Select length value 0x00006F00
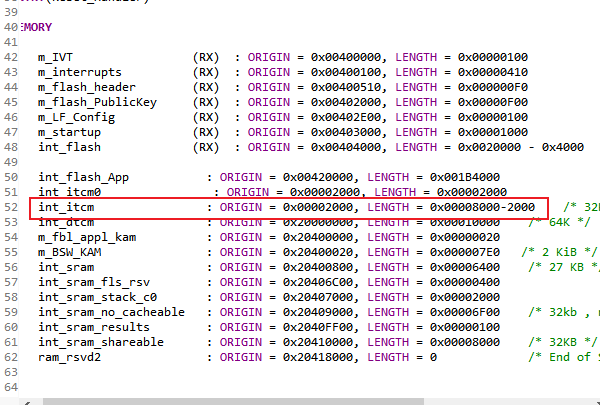The width and height of the screenshot is (600, 405). tap(465, 312)
